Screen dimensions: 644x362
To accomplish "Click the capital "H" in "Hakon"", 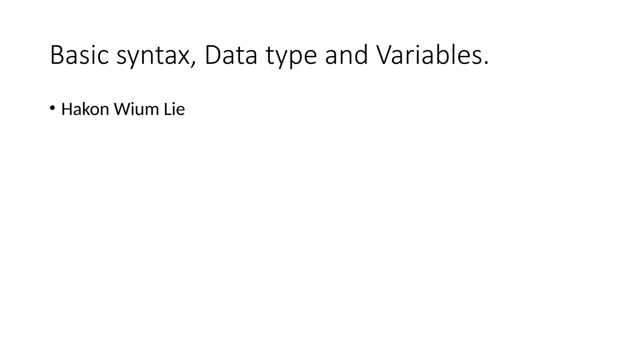I will pos(67,109).
